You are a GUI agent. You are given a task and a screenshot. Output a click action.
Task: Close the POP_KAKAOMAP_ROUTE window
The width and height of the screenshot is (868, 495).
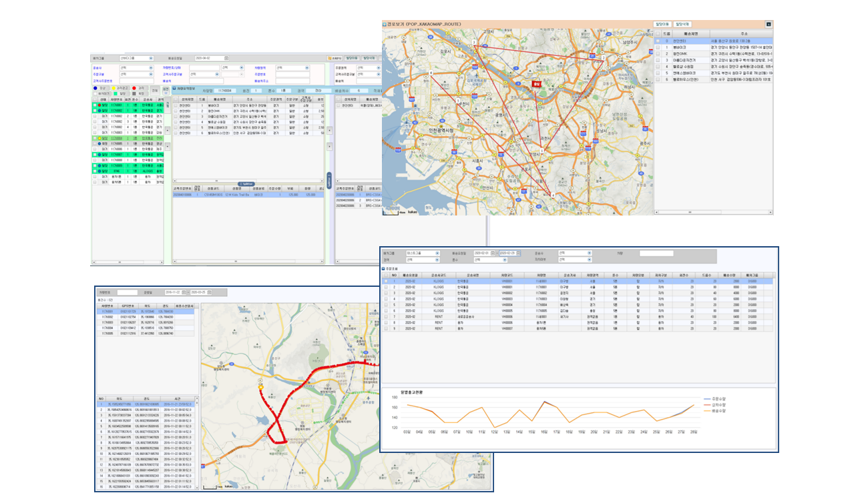coord(769,24)
